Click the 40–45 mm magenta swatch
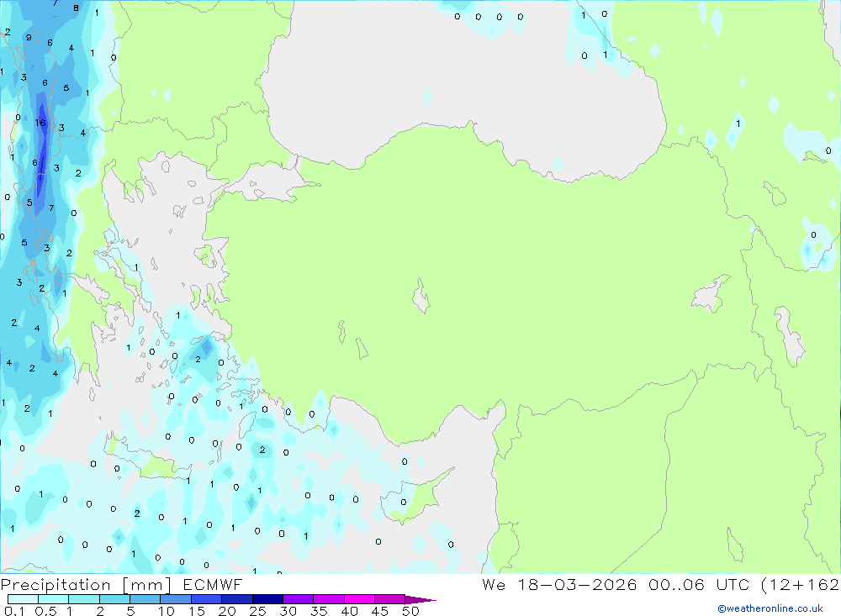 [x=359, y=599]
